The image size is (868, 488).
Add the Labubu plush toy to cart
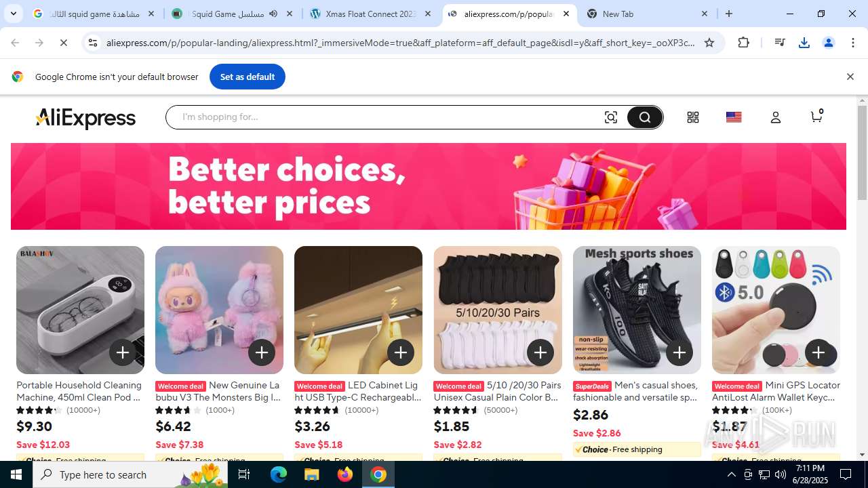(x=262, y=352)
